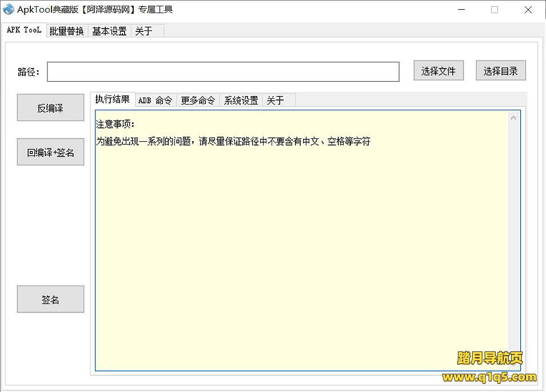Image resolution: width=546 pixels, height=392 pixels.
Task: Open the inner 关于 tab beside 系统设置
Action: coord(275,100)
